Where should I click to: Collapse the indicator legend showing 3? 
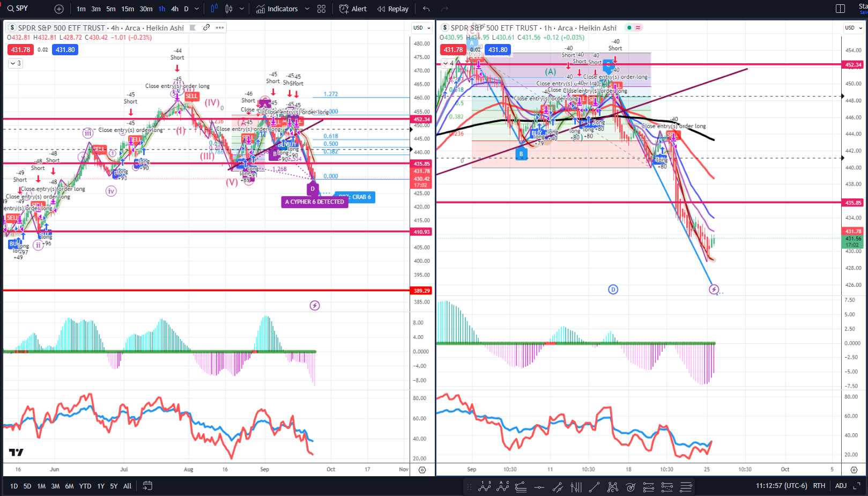[15, 63]
